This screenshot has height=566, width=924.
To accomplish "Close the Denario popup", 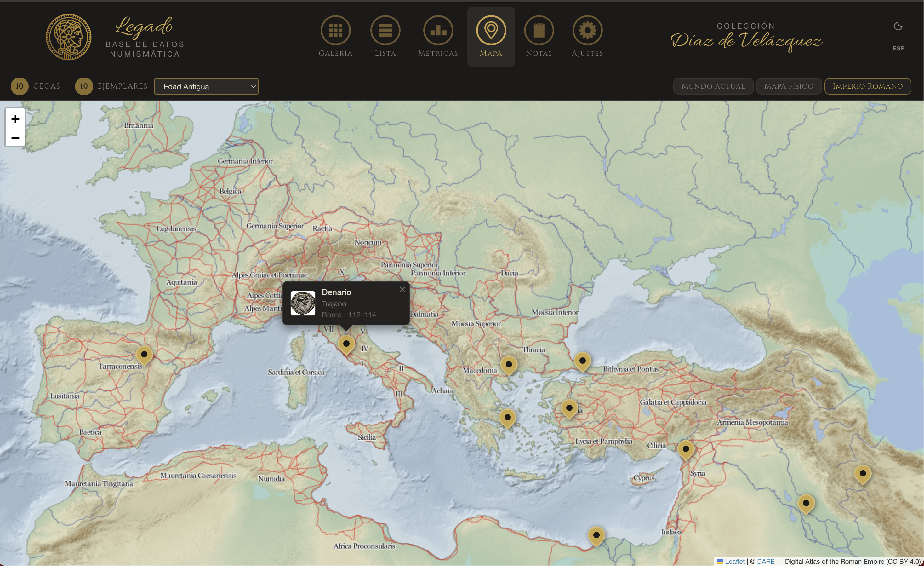I will [402, 289].
